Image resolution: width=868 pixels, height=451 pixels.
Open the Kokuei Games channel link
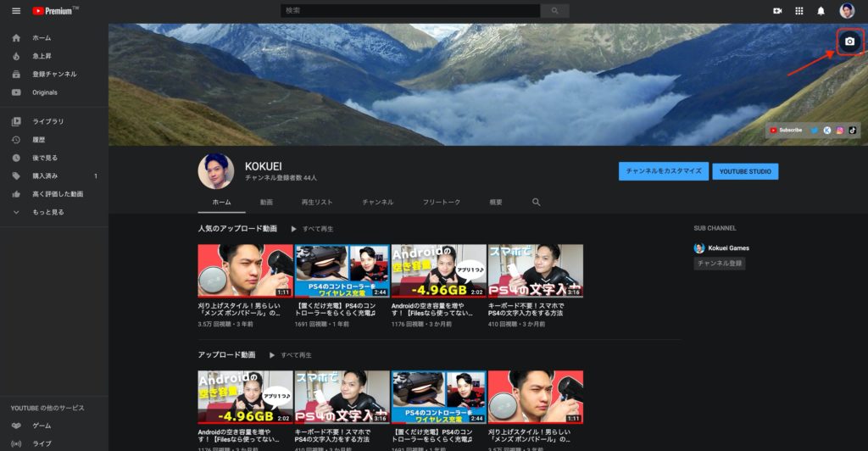click(728, 248)
